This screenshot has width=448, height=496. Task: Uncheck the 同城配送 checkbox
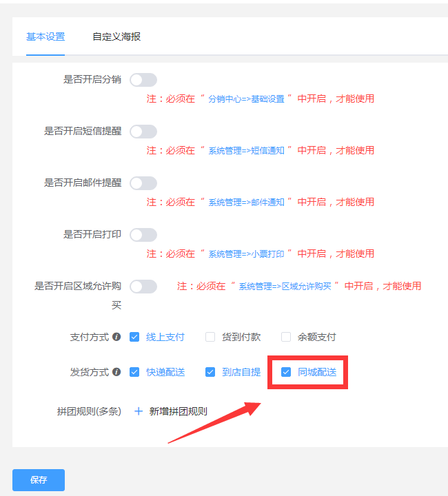point(286,372)
